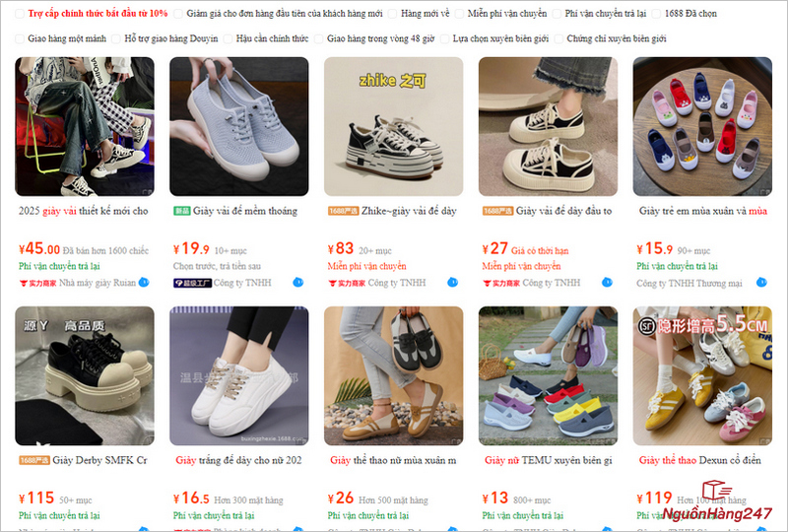Open Giày nữ TEMU xuyên biên giới listing title

(549, 460)
